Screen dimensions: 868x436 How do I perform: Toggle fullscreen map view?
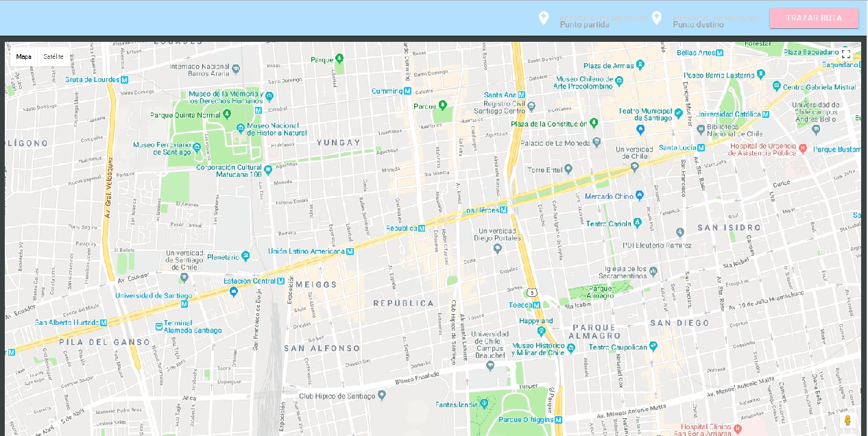click(x=846, y=54)
